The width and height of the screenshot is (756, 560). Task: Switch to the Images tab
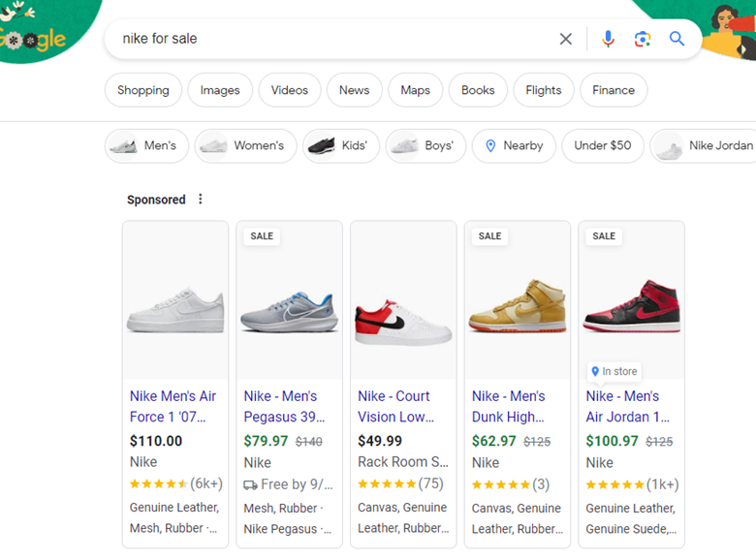tap(220, 90)
